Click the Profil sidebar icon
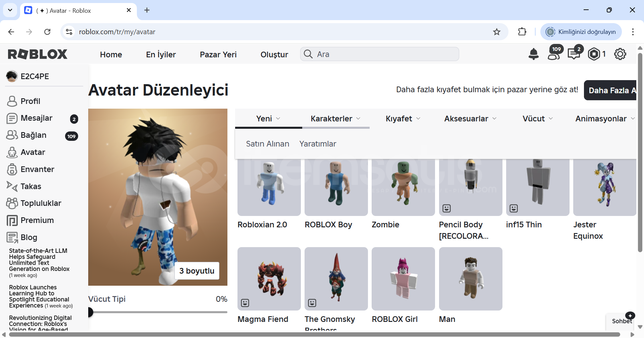Screen dimensions: 644x338 tap(12, 101)
